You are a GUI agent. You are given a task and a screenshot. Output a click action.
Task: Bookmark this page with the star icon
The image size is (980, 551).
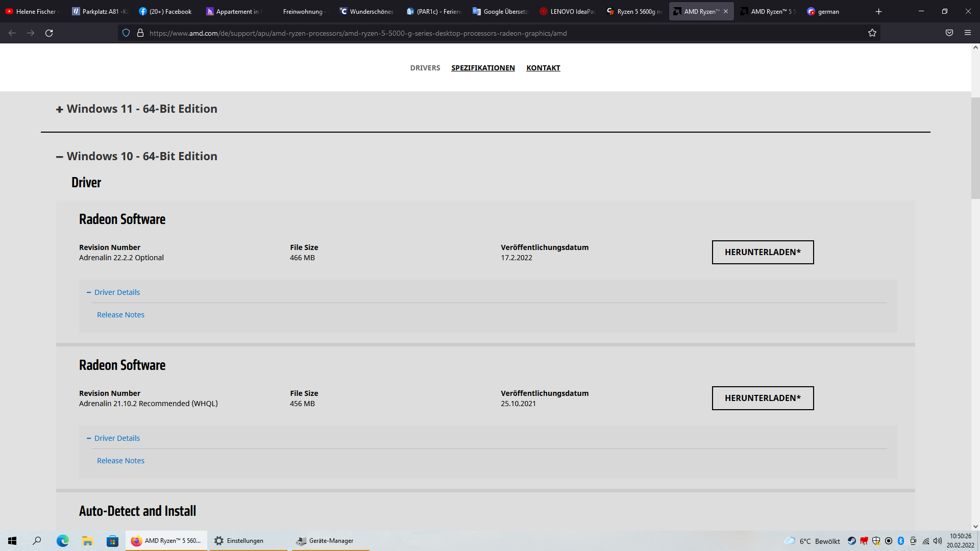872,33
